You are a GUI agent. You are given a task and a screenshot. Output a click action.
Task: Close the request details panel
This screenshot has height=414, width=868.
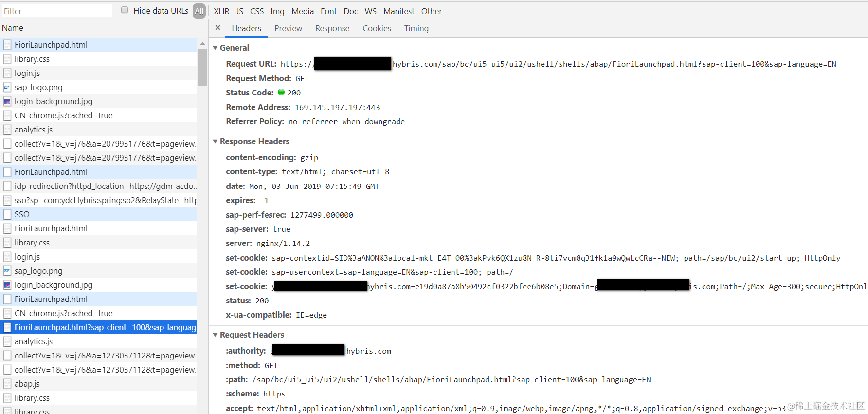coord(217,28)
